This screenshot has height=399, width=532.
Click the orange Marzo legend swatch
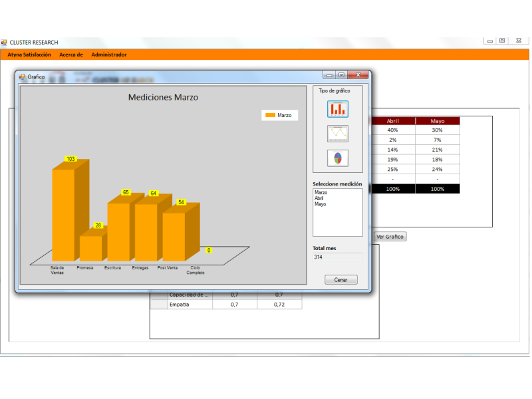270,115
